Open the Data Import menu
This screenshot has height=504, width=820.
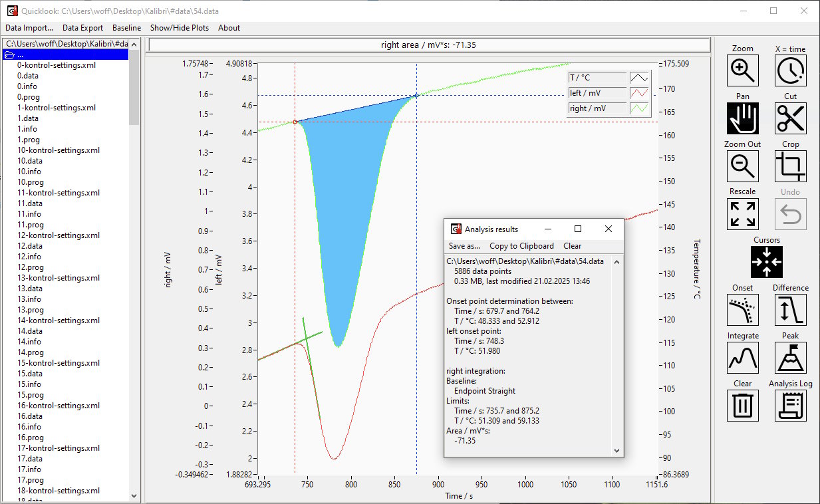click(29, 28)
